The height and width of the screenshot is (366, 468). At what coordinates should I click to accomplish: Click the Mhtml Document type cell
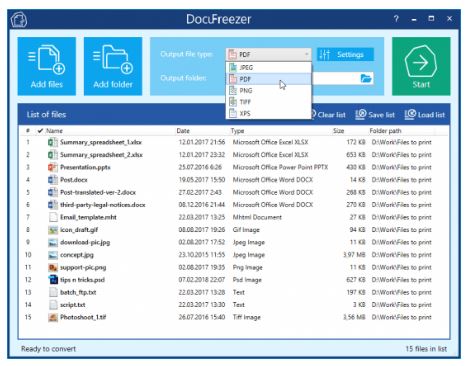point(257,217)
